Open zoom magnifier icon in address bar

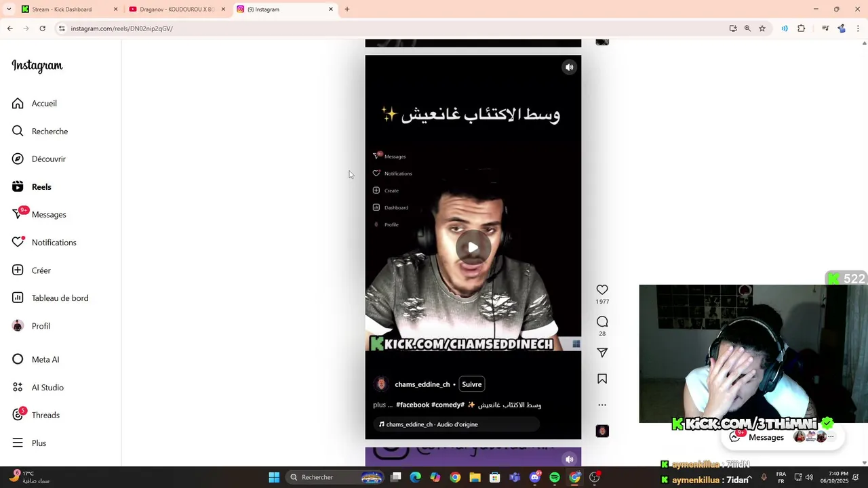tap(747, 28)
